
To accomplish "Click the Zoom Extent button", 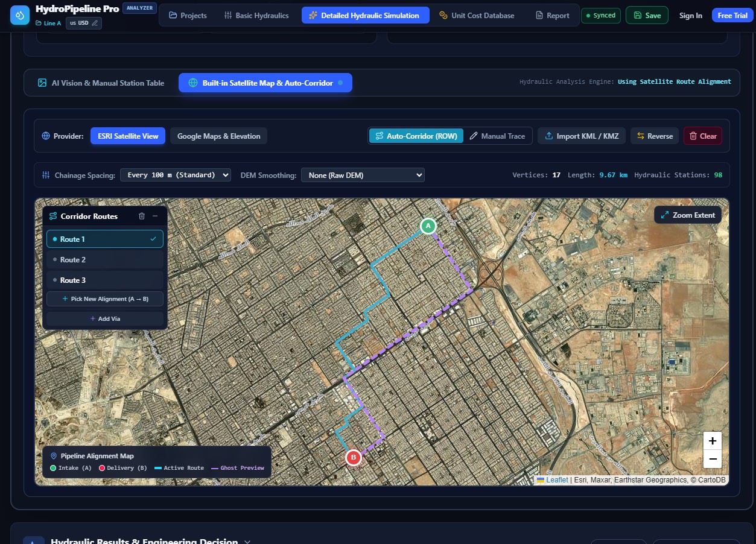I will tap(688, 215).
